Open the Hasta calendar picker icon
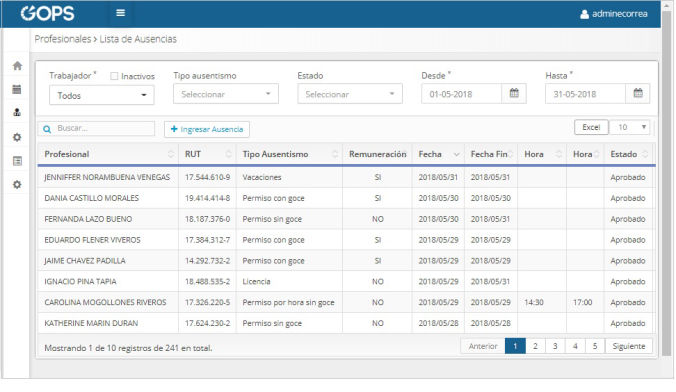Viewport: 676px width, 392px height. click(x=638, y=93)
